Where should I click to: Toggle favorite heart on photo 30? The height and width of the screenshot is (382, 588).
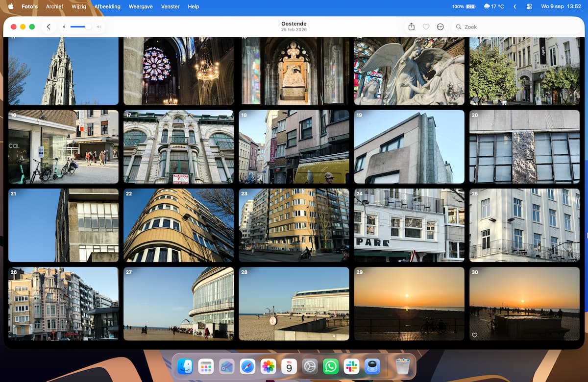pos(474,335)
